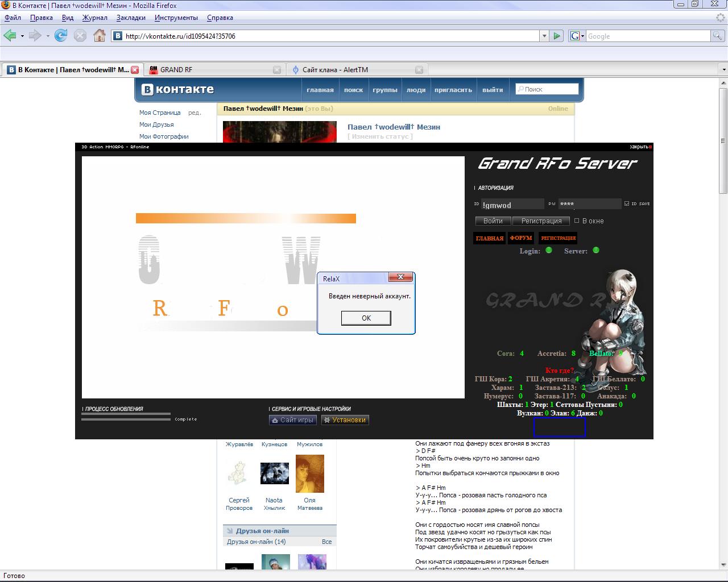Open Forward history dropdown arrow
This screenshot has height=582, width=728.
[48, 36]
